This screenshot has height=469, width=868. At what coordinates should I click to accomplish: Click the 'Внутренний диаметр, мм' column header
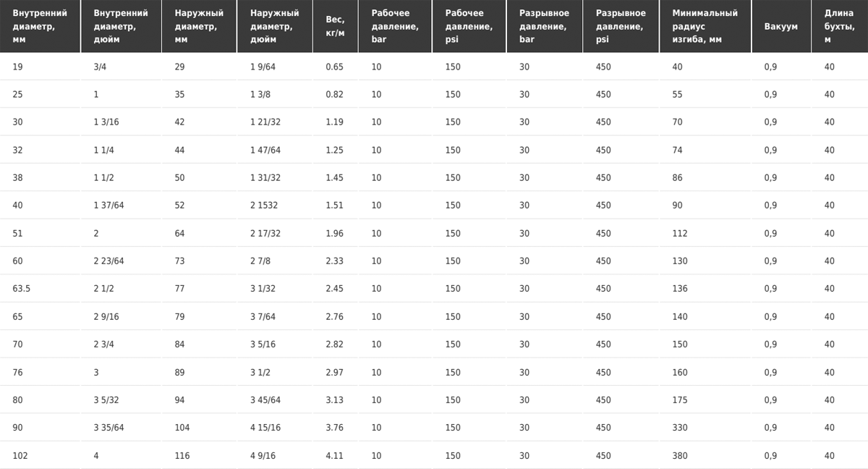tap(40, 26)
